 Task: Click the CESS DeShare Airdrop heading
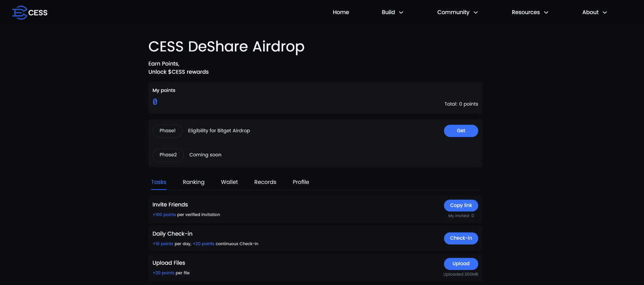click(226, 47)
